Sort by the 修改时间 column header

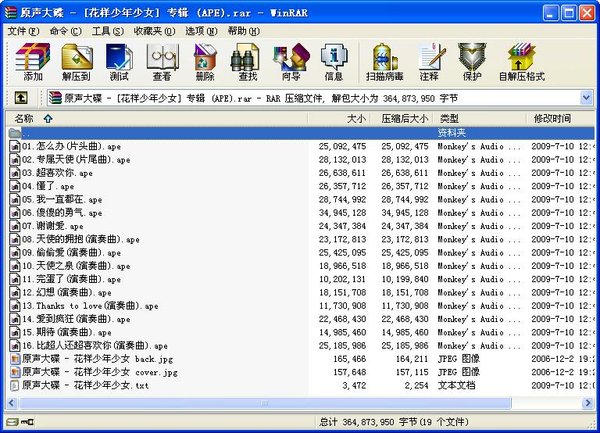tap(561, 119)
